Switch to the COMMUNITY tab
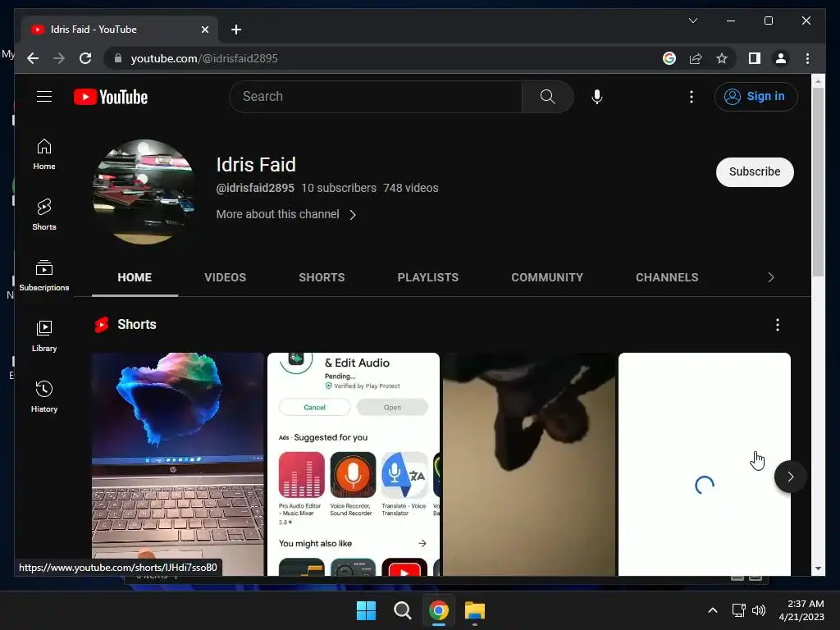The height and width of the screenshot is (630, 840). 547,277
